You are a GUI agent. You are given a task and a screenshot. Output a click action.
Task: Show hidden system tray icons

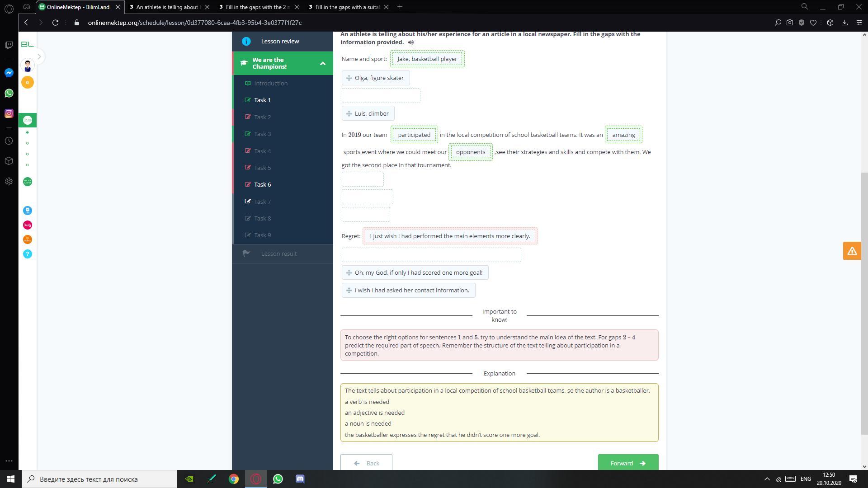click(767, 479)
